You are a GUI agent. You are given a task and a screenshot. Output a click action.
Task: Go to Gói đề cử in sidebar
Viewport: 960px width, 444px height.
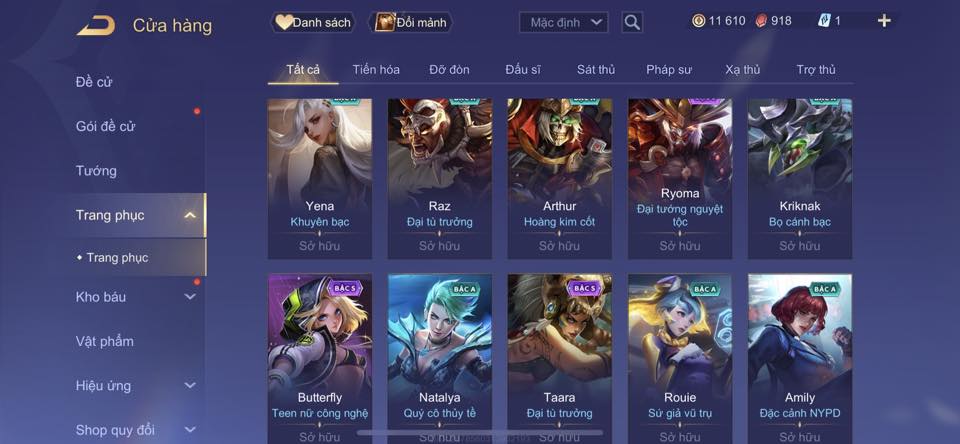pyautogui.click(x=105, y=126)
